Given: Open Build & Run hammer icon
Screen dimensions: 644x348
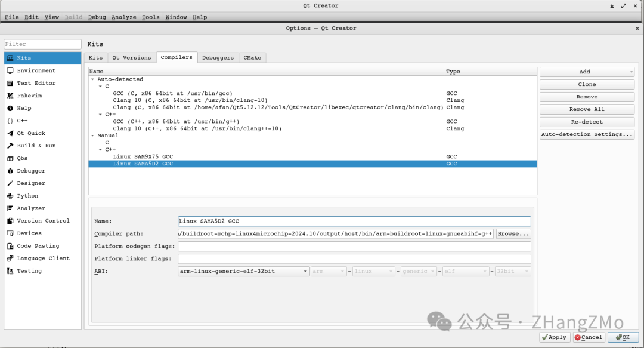Looking at the screenshot, I should pyautogui.click(x=10, y=146).
